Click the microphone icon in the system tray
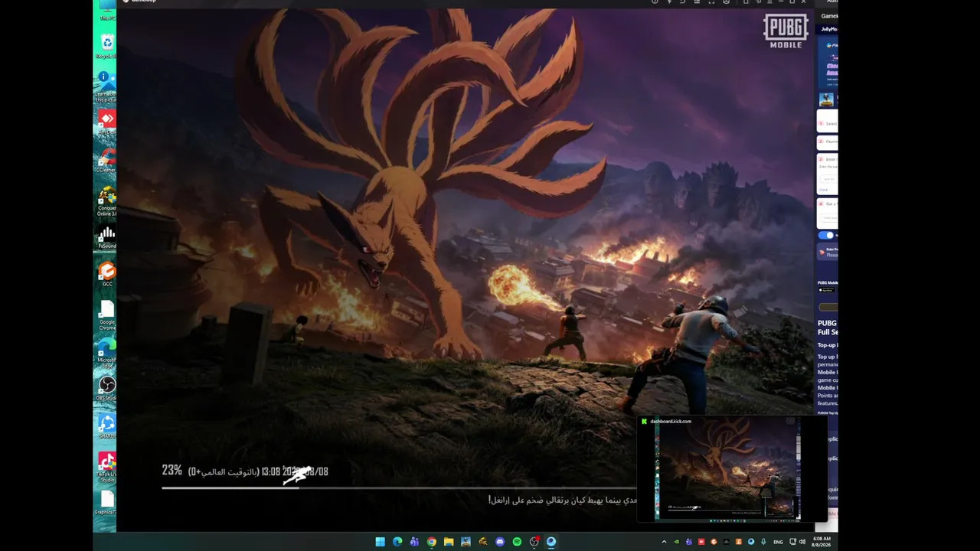The height and width of the screenshot is (551, 980). click(763, 542)
